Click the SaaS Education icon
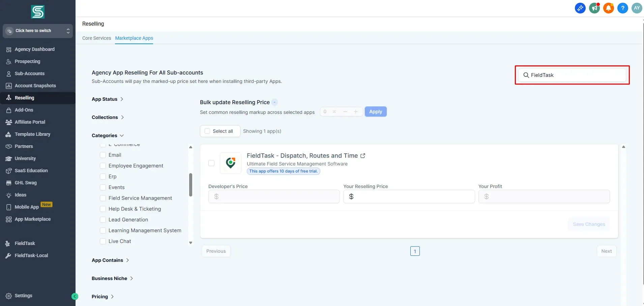This screenshot has height=306, width=644. (x=9, y=171)
